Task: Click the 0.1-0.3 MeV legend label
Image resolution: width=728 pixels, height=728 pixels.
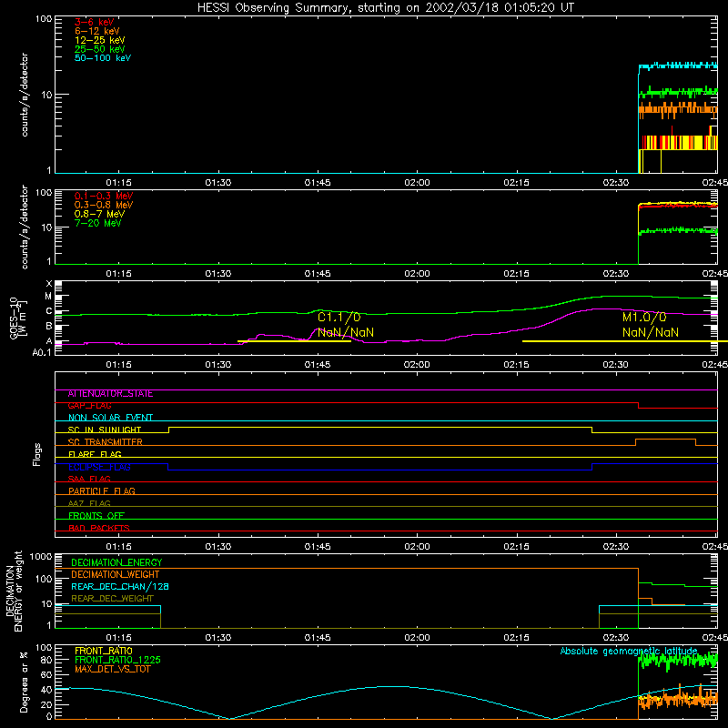Action: [x=104, y=196]
